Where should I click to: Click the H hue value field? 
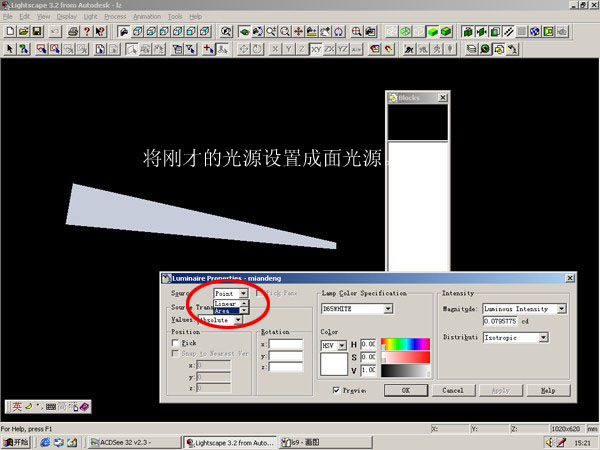[368, 344]
